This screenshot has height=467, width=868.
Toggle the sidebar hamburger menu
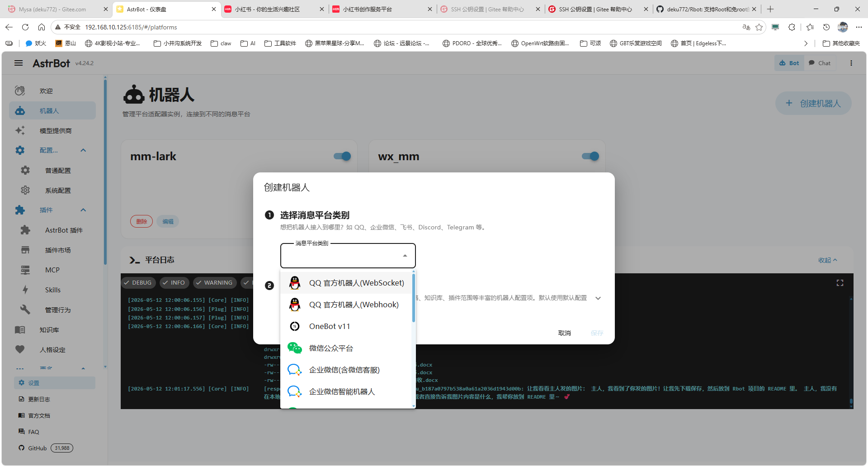click(x=19, y=63)
